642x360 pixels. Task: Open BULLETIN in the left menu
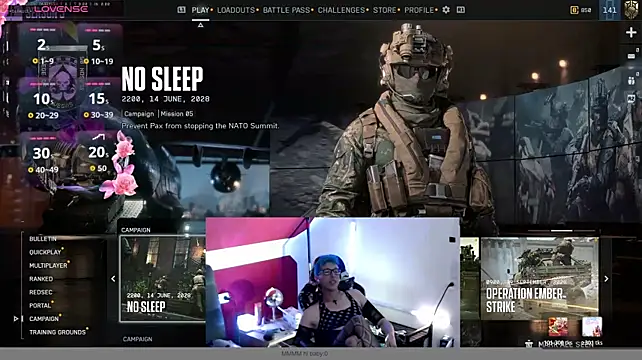coord(43,238)
